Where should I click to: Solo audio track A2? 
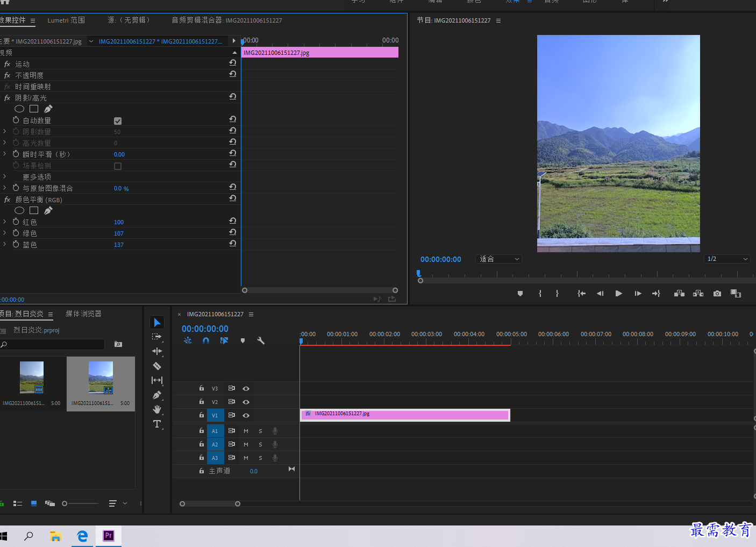click(x=260, y=444)
